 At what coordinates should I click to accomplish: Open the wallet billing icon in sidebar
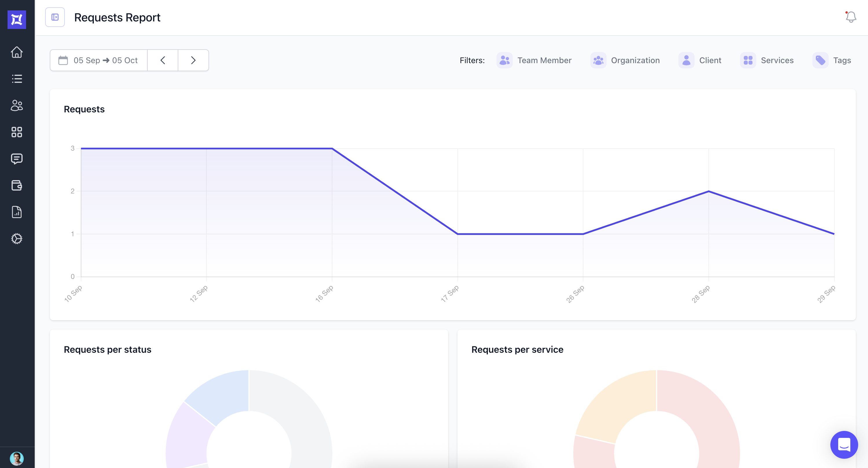[x=17, y=185]
